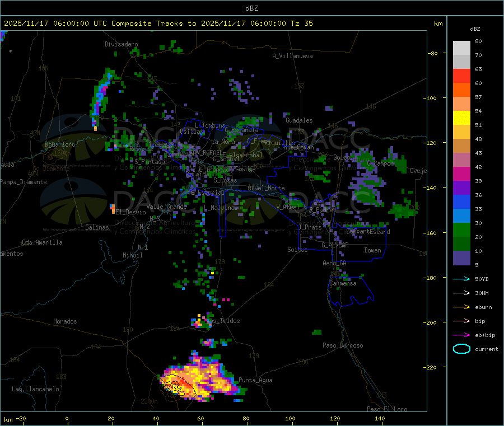Click the bottom slate-violet dBZ swatch
504x426 pixels.
click(461, 258)
